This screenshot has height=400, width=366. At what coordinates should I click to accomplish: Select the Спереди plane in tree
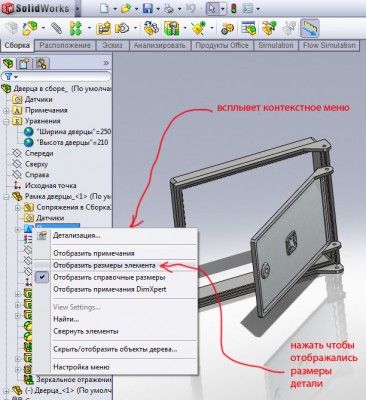(39, 153)
